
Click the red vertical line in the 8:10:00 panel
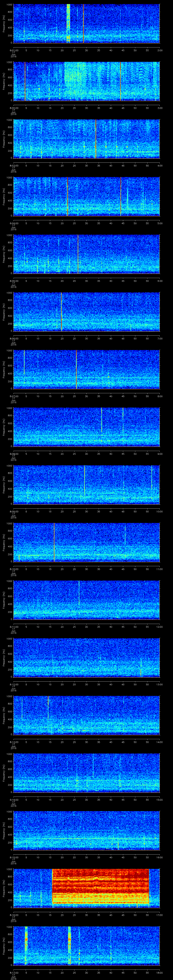point(54,543)
